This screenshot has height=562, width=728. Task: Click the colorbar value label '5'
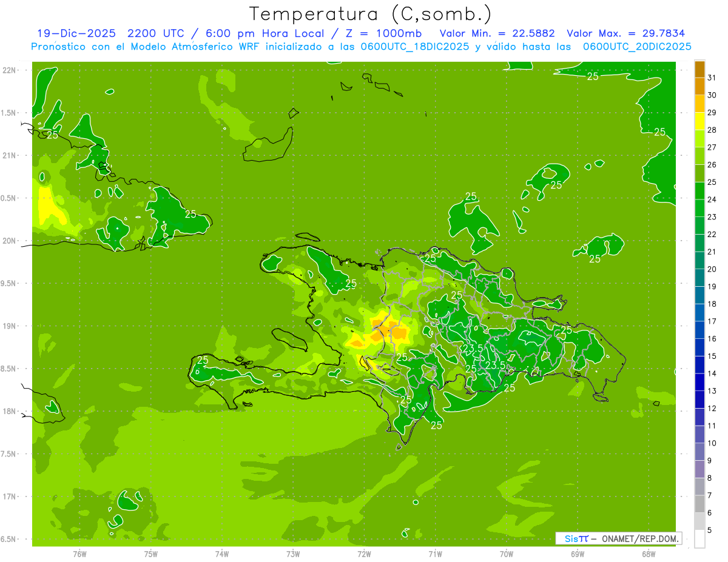(x=710, y=530)
